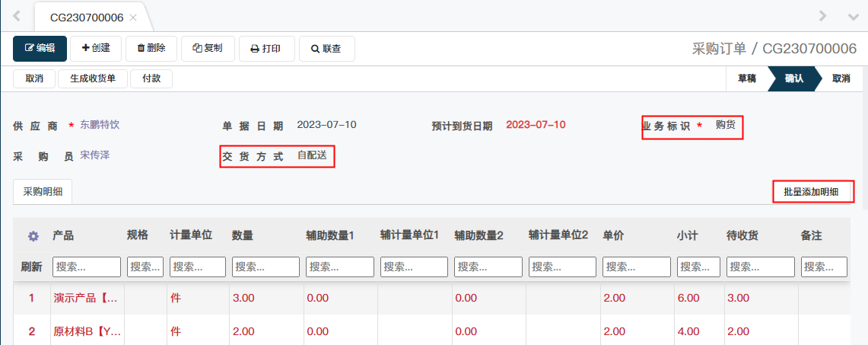Print the order using 打印 button
Screen dimensions: 868x345
265,49
